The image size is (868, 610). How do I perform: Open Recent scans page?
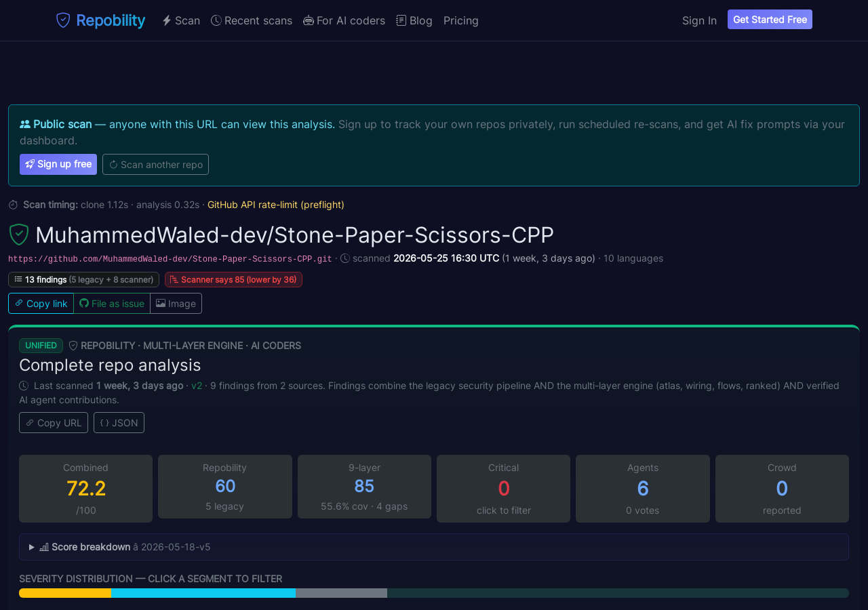[252, 20]
